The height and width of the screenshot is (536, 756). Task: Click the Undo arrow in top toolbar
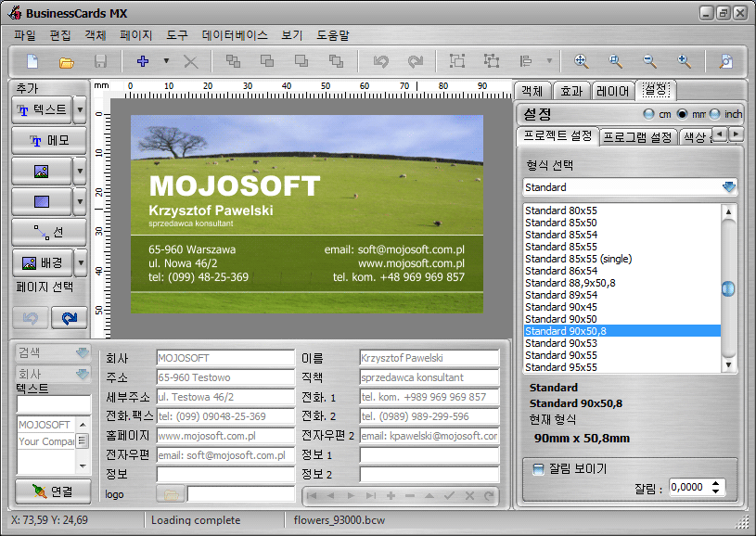(x=381, y=61)
